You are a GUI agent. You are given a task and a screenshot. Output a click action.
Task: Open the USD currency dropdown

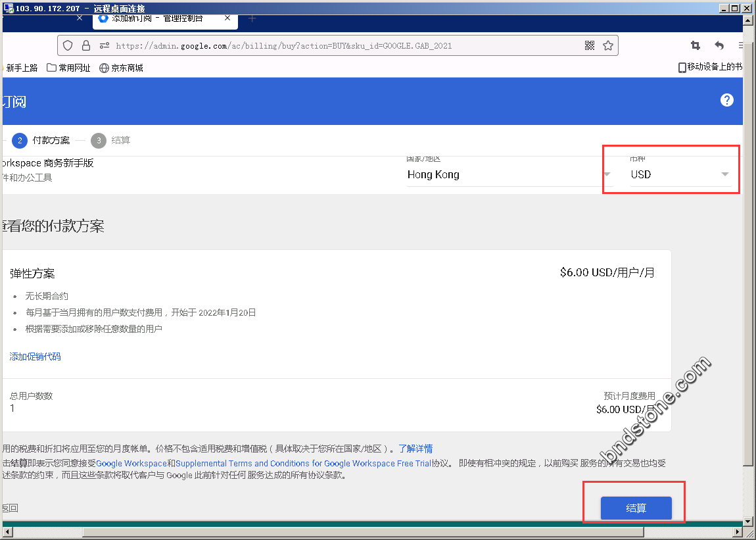680,174
